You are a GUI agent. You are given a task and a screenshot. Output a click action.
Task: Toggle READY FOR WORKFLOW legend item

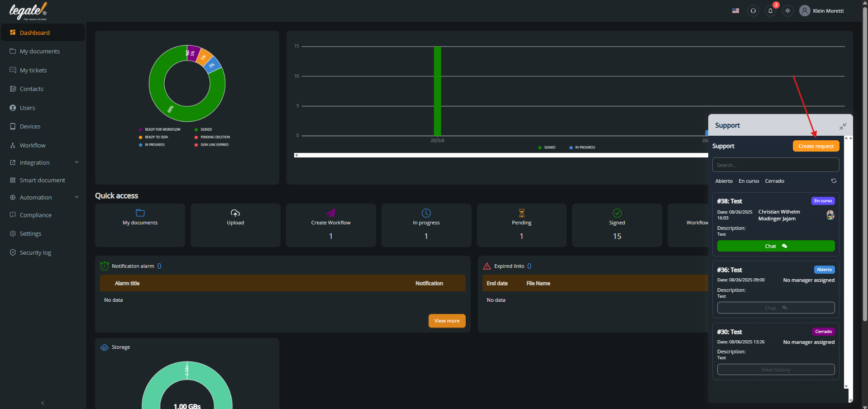160,129
